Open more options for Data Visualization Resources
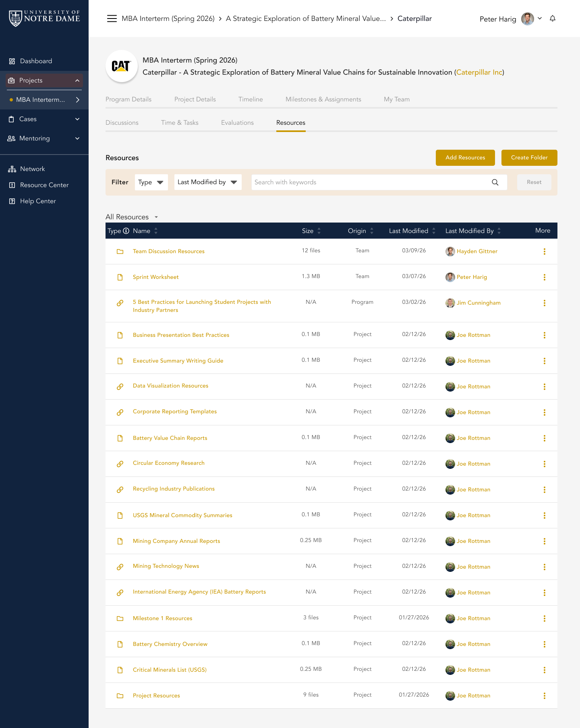The image size is (580, 728). click(x=545, y=387)
